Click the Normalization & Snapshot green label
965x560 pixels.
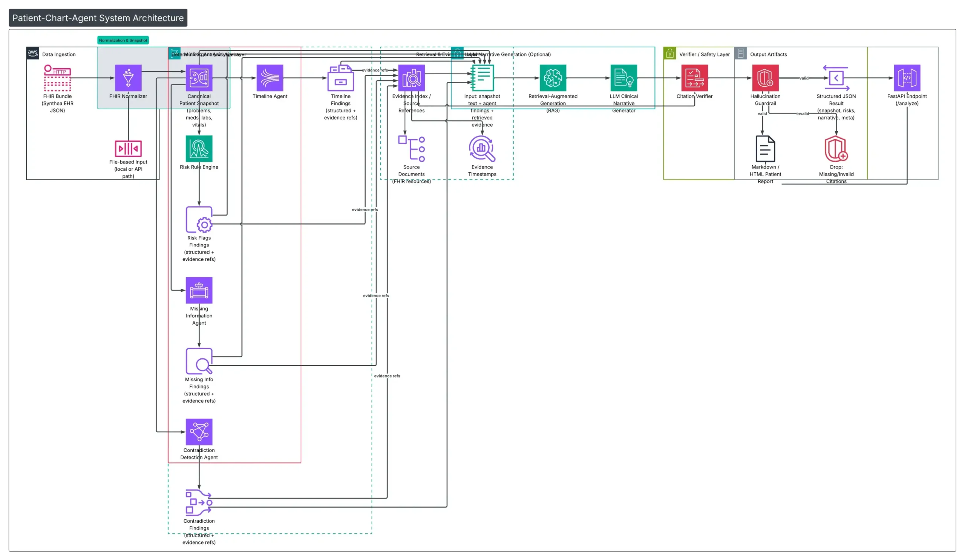(123, 40)
